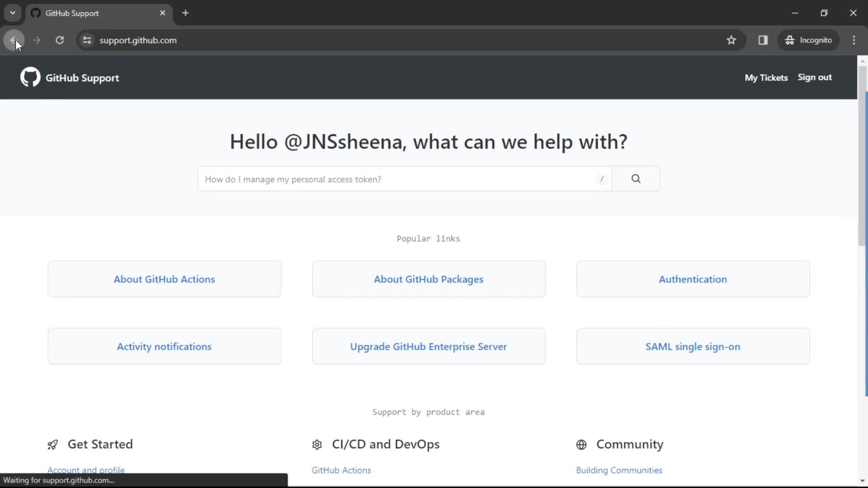Restore down the browser window

[x=824, y=13]
